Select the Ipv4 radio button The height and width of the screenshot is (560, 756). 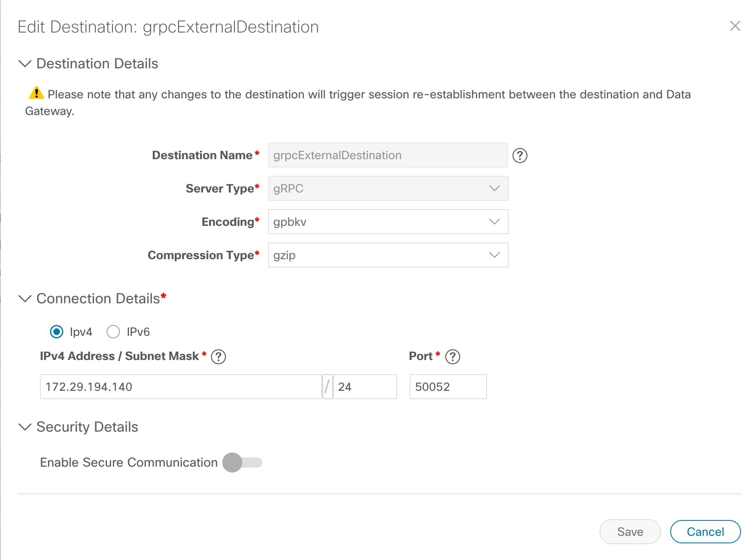click(x=57, y=332)
